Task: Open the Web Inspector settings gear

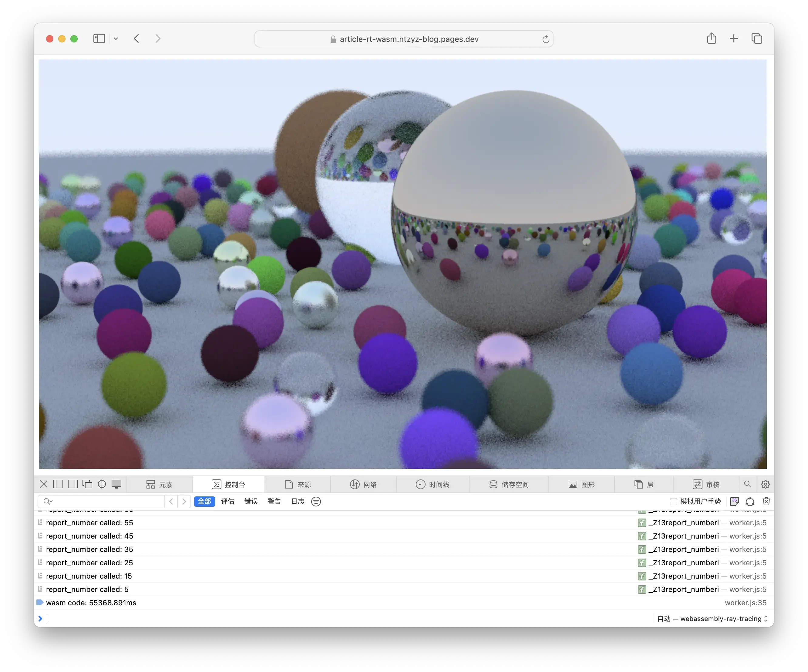Action: (765, 484)
